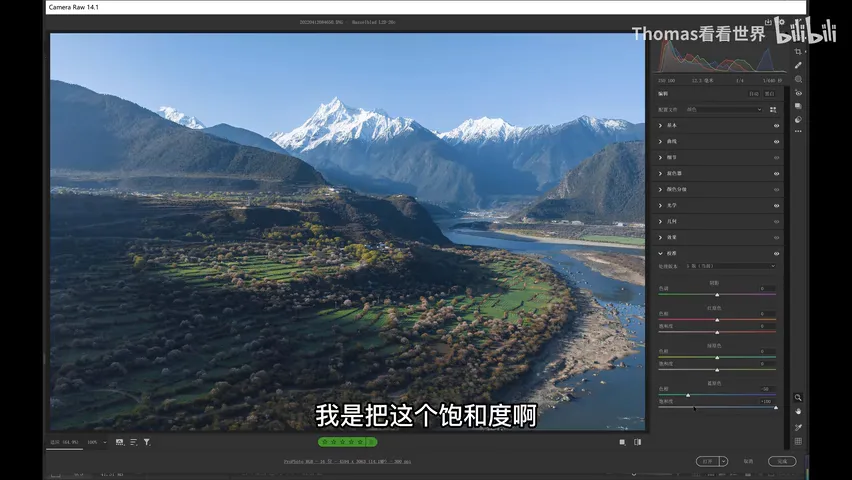Click the bilibili logo
The width and height of the screenshot is (852, 480).
click(805, 31)
